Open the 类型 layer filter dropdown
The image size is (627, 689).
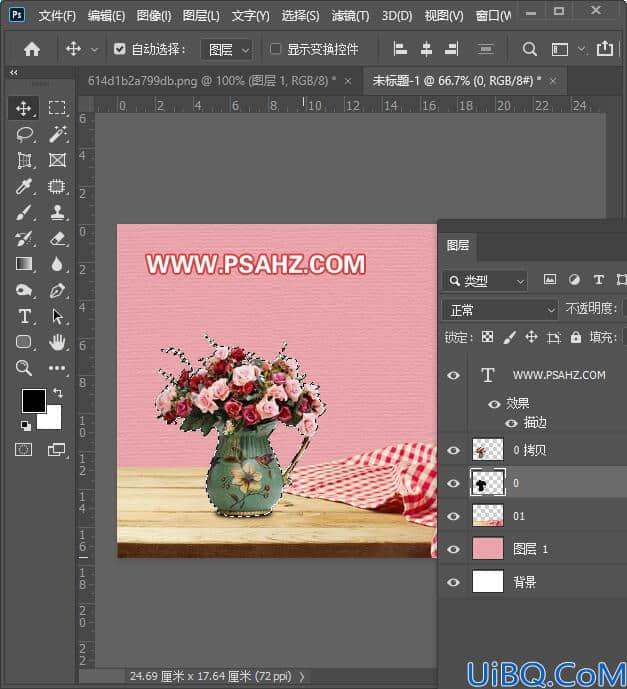(485, 280)
